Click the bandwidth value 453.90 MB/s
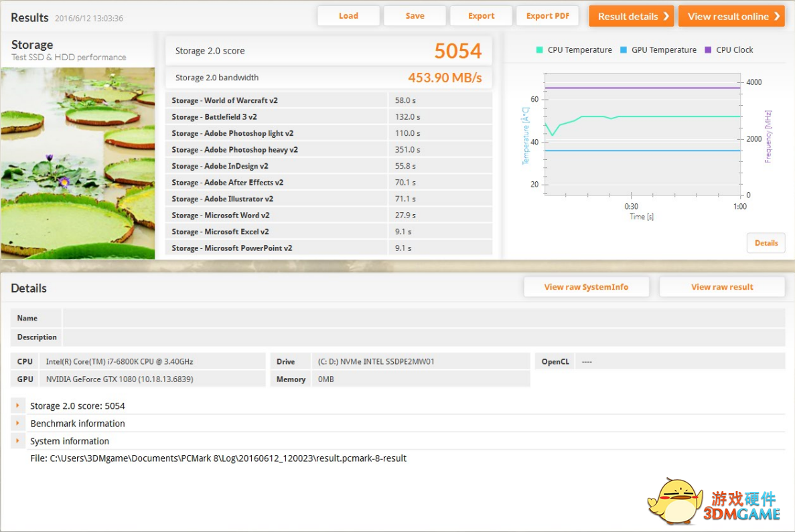This screenshot has height=532, width=795. click(445, 78)
